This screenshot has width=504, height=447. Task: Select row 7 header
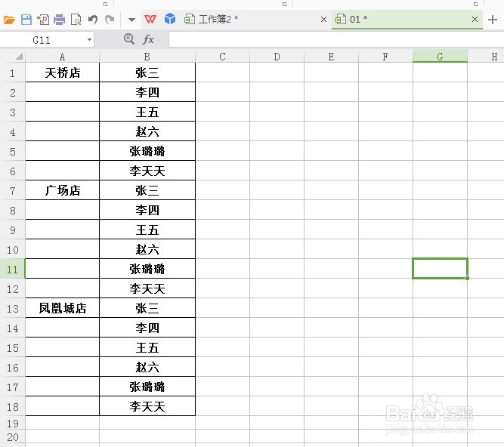[13, 191]
